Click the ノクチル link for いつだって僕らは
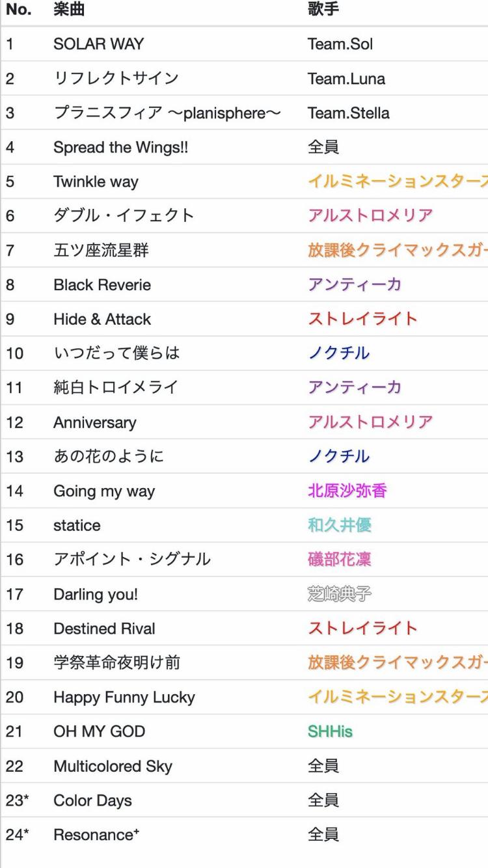The image size is (488, 868). coord(339,353)
